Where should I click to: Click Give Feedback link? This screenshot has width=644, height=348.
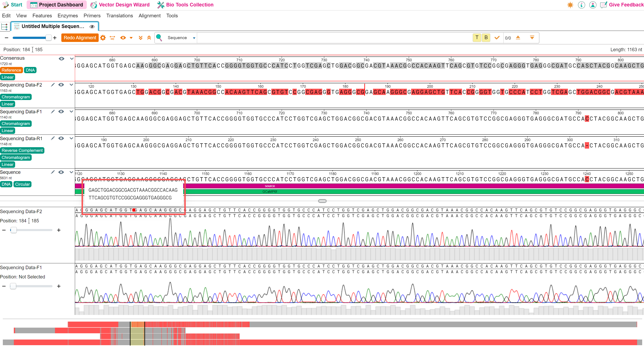[x=626, y=5]
